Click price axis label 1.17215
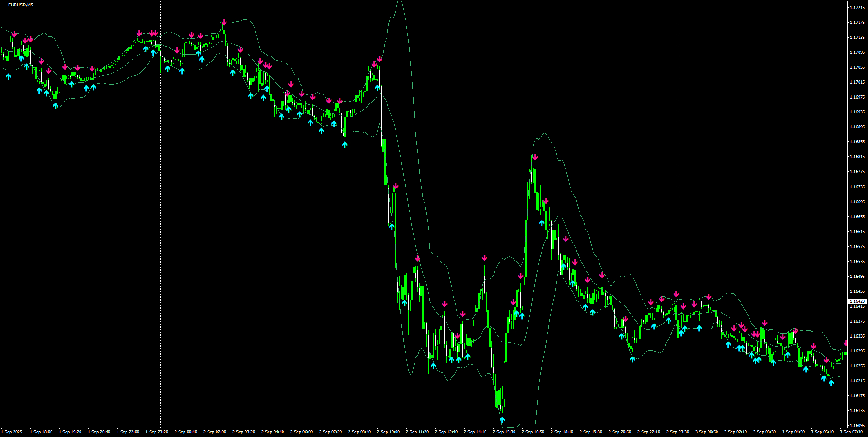868x437 pixels. pyautogui.click(x=857, y=8)
